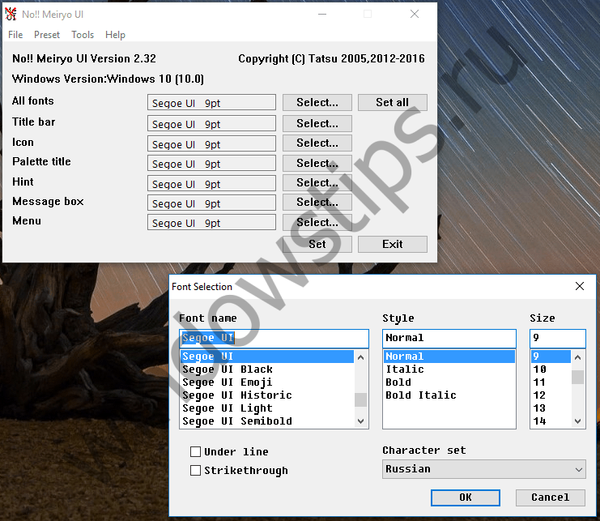Image resolution: width=600 pixels, height=521 pixels.
Task: Click Select... for Menu font
Action: pyautogui.click(x=317, y=223)
